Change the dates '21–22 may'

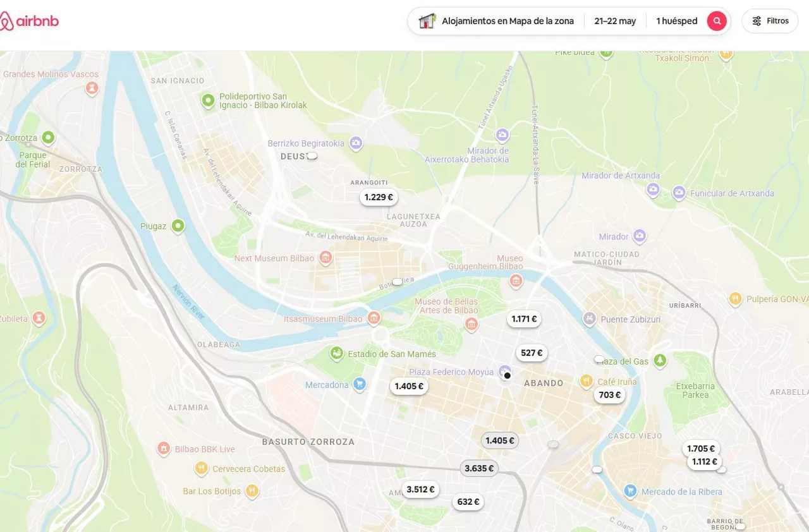[615, 21]
